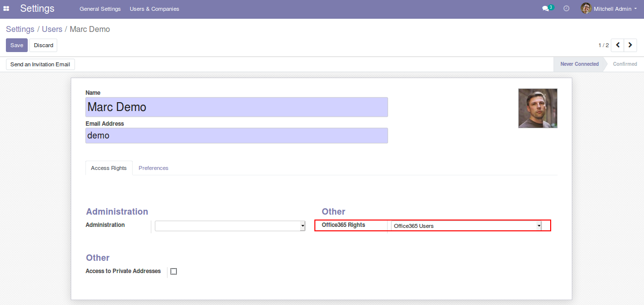Image resolution: width=644 pixels, height=305 pixels.
Task: Send an Invitation Email
Action: (x=40, y=64)
